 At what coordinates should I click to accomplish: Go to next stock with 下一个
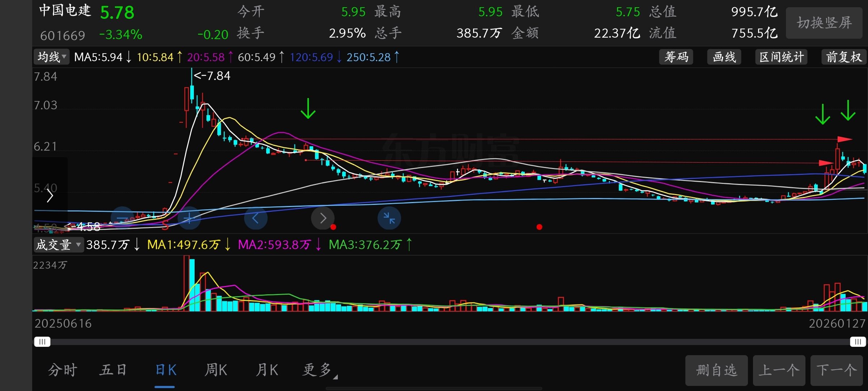[x=837, y=370]
